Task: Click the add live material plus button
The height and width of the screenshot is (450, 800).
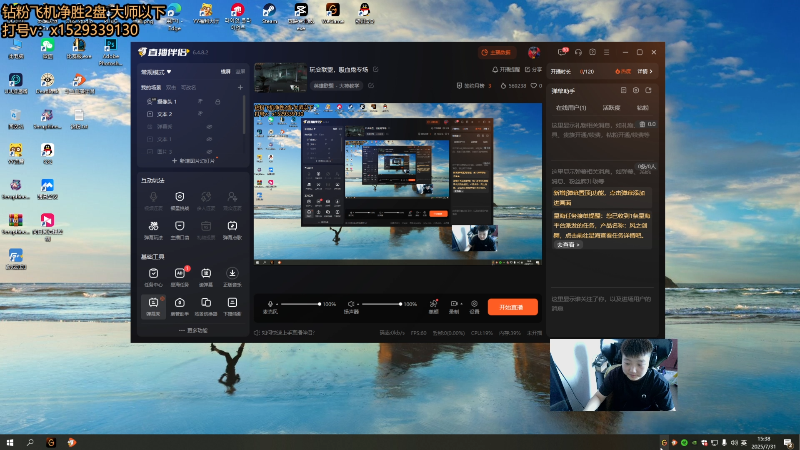Action: [193, 161]
